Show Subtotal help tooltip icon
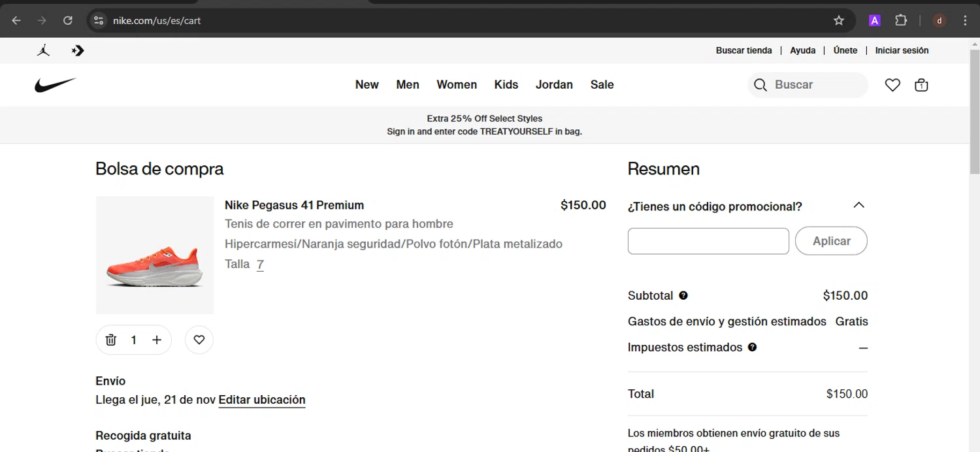The height and width of the screenshot is (452, 980). (x=683, y=295)
